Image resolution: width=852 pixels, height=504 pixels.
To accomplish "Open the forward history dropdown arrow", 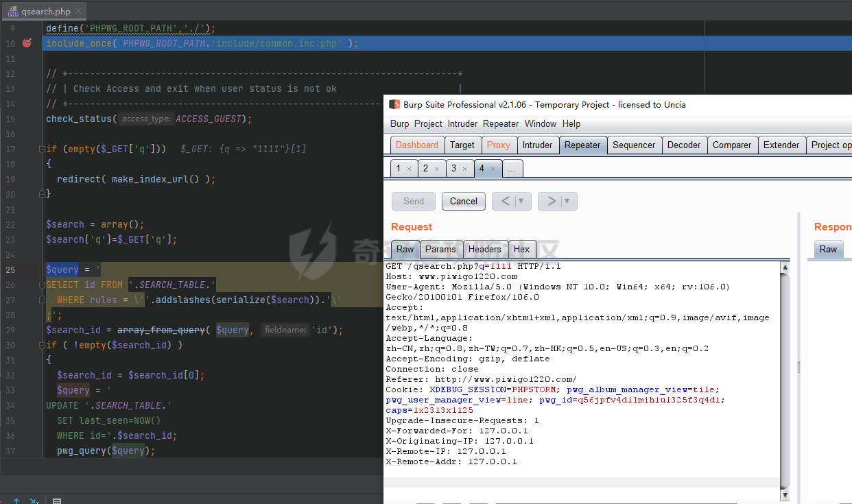I will coord(567,201).
